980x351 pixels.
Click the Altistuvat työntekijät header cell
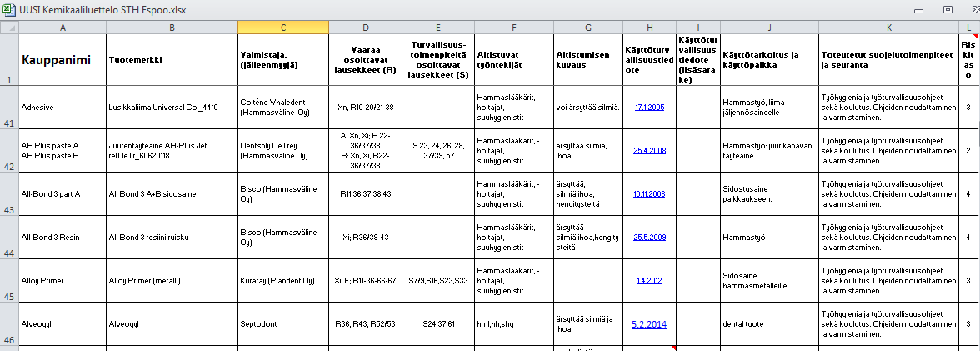pyautogui.click(x=513, y=59)
